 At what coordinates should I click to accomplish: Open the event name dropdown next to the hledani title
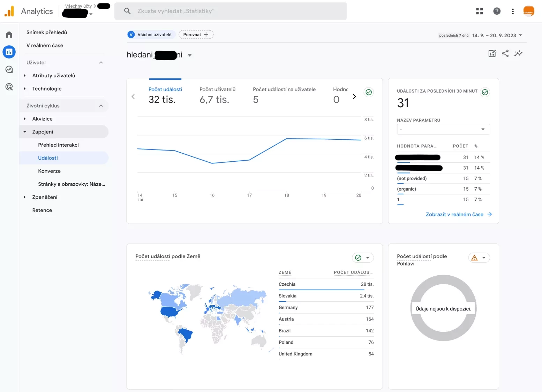tap(190, 55)
